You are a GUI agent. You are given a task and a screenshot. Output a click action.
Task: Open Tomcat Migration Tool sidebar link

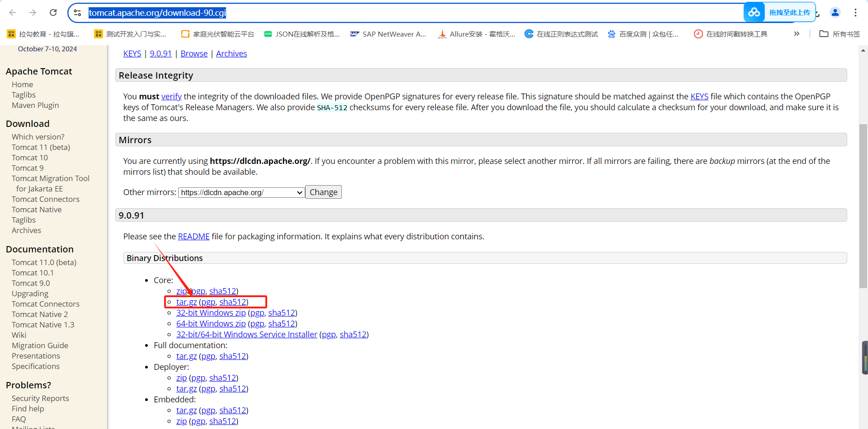pyautogui.click(x=51, y=183)
